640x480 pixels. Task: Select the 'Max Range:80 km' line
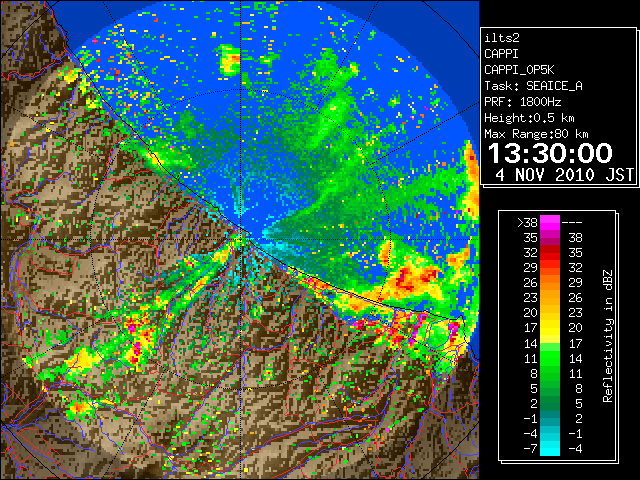click(536, 134)
